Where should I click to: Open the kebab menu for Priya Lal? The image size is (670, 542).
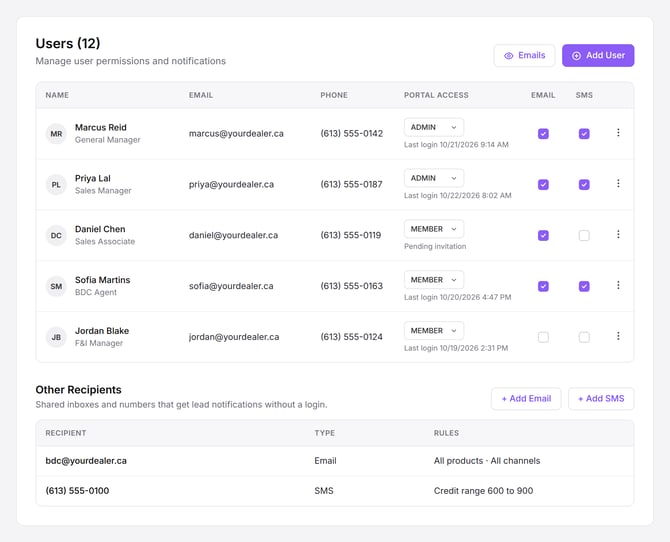pyautogui.click(x=618, y=183)
